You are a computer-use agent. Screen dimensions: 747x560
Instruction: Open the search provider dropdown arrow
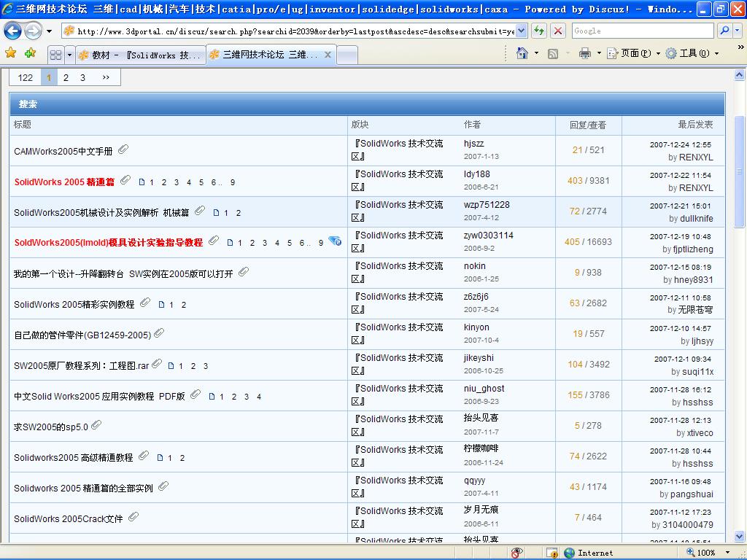coord(738,31)
